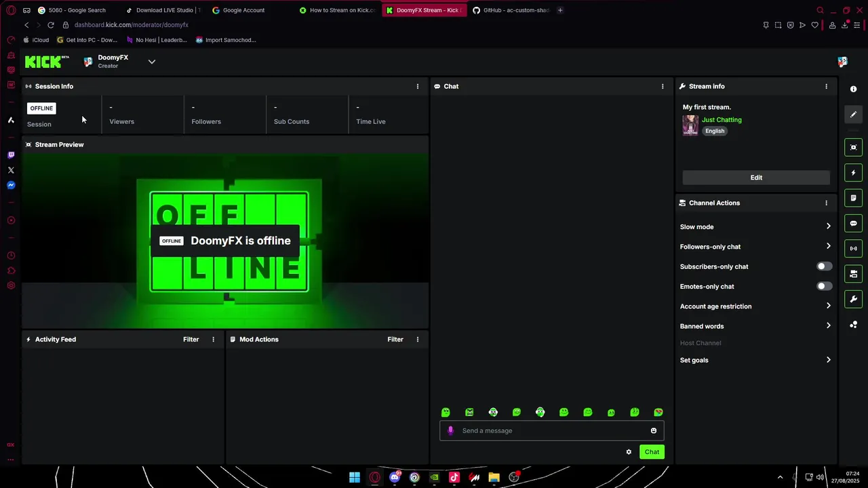The image size is (868, 488).
Task: Insert the last emote with heart eyes
Action: pos(658,412)
